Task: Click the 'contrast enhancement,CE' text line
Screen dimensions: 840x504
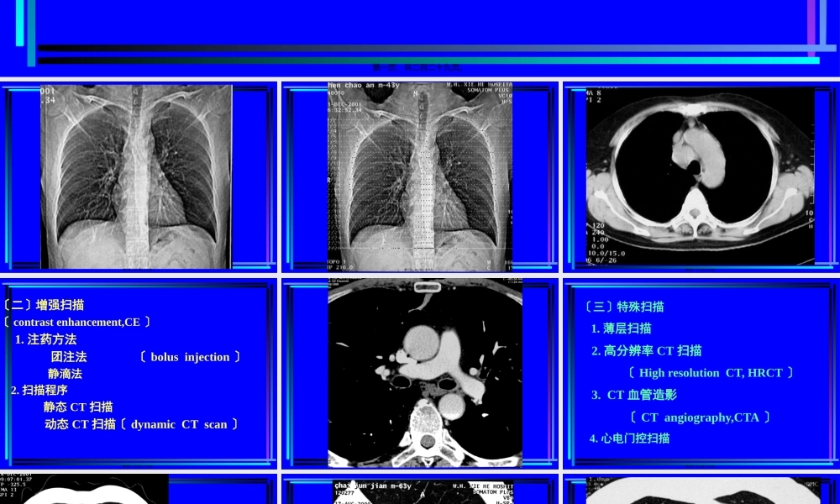Action: pyautogui.click(x=77, y=323)
